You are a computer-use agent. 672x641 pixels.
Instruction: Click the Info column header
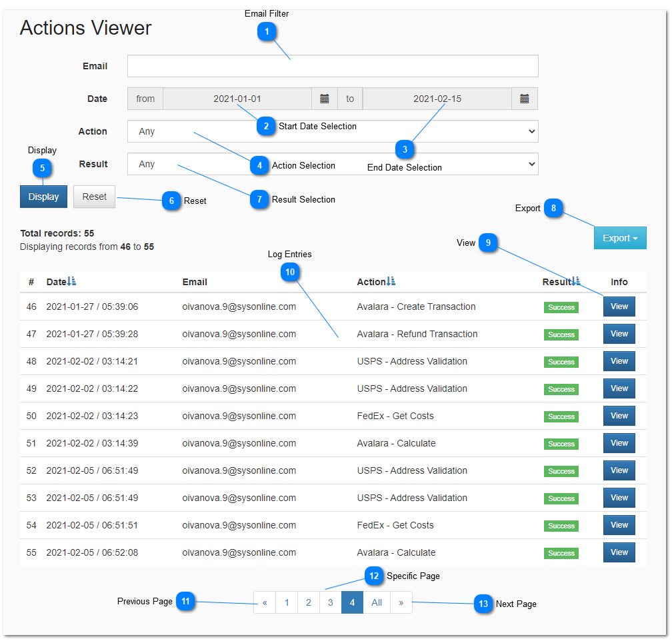pyautogui.click(x=619, y=283)
